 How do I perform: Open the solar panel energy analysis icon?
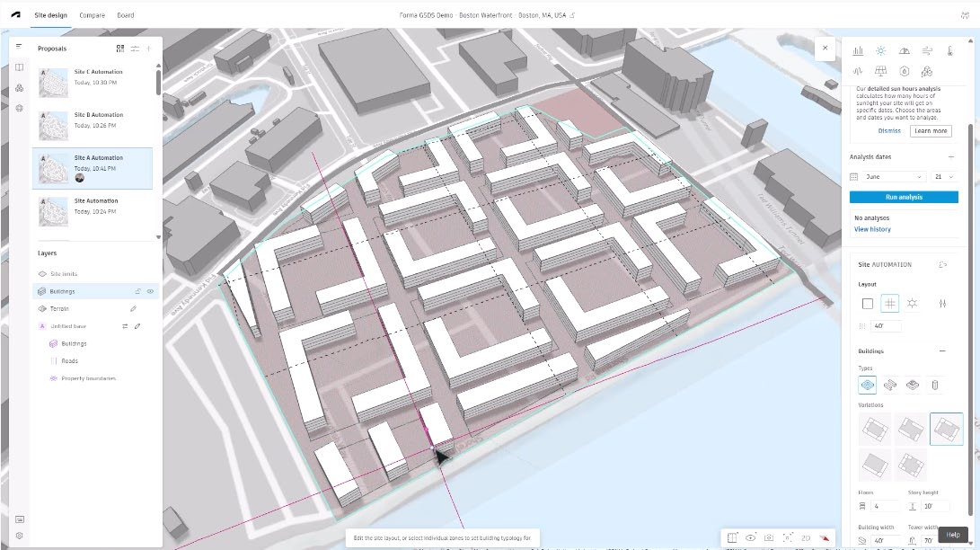coord(880,71)
